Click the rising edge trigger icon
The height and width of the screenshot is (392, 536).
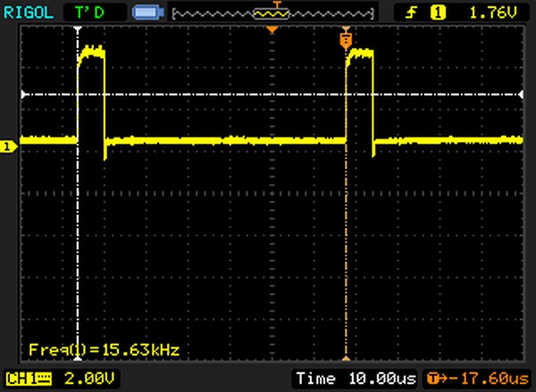tap(413, 13)
